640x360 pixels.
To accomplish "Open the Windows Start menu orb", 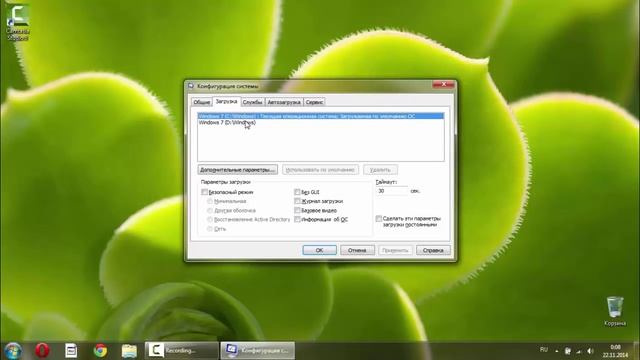I will click(13, 351).
